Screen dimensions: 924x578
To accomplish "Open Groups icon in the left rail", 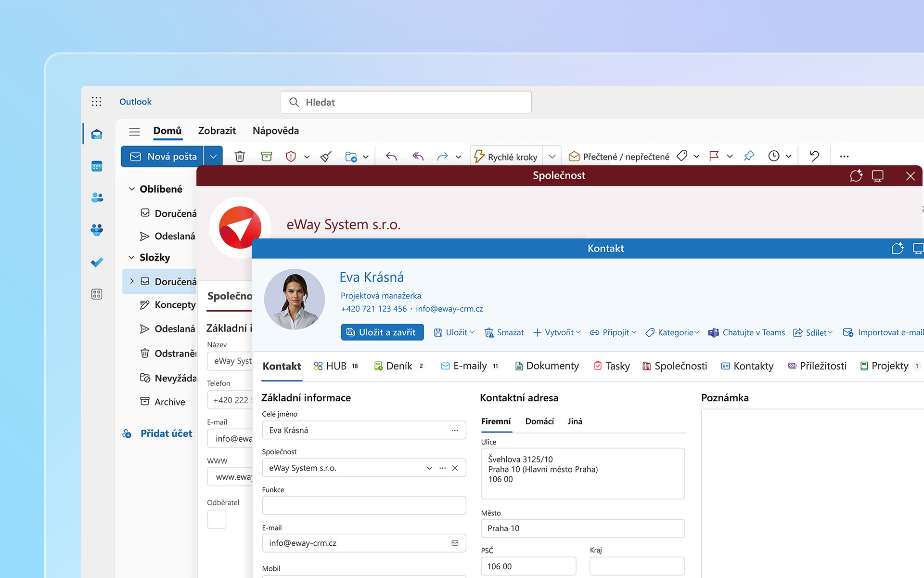I will click(x=97, y=230).
